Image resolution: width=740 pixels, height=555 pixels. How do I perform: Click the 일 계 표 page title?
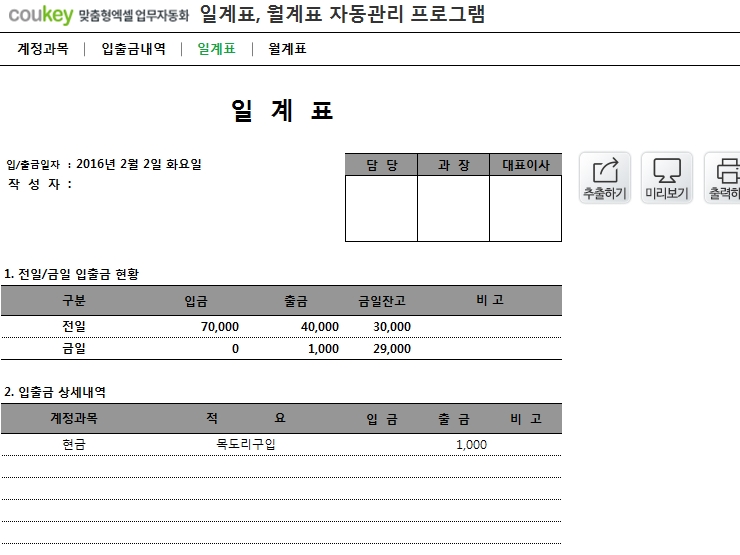(282, 111)
